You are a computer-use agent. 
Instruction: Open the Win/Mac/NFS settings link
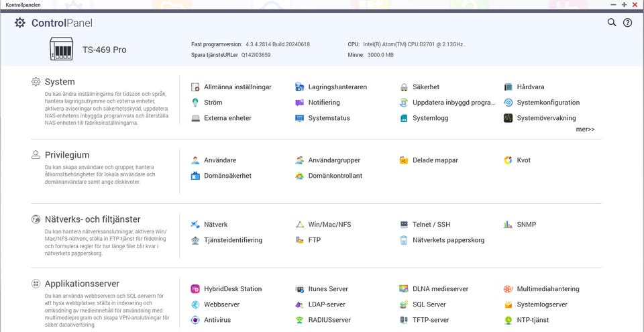(x=329, y=225)
